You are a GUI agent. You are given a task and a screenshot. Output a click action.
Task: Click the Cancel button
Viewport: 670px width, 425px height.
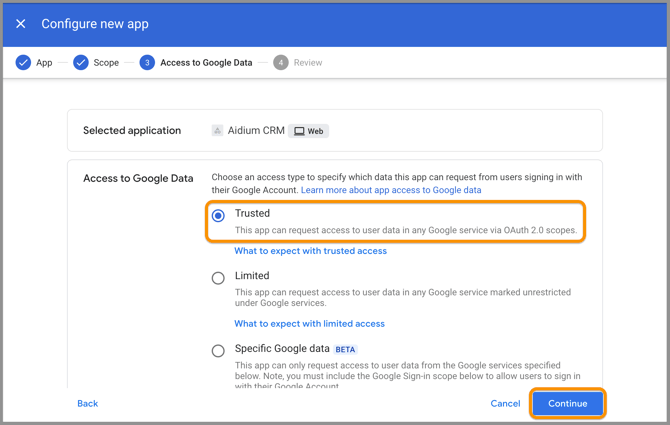click(x=505, y=404)
